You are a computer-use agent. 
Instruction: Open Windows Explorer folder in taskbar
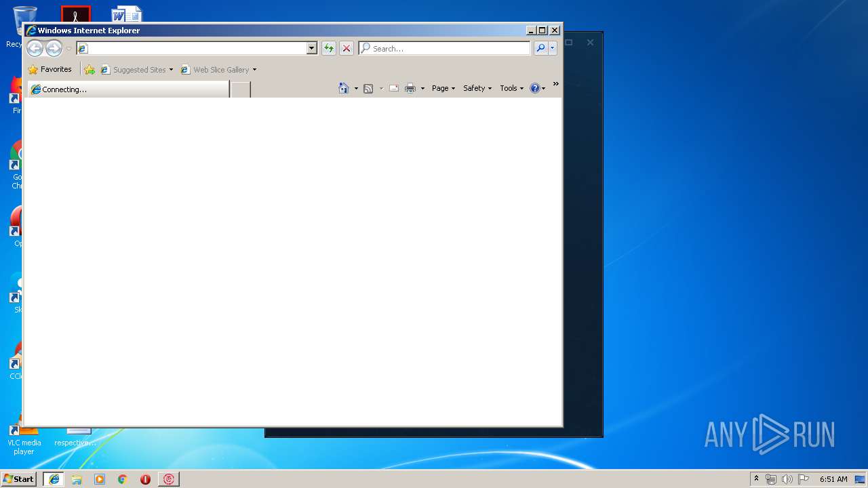[77, 479]
